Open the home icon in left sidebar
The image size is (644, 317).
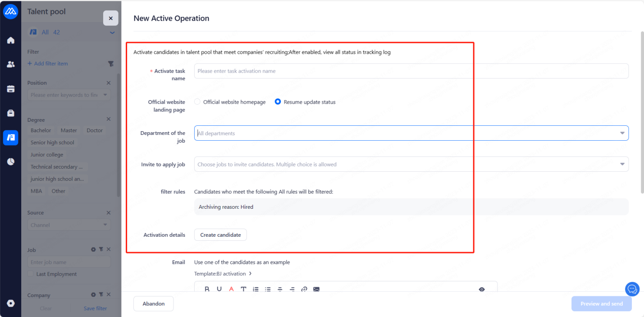(x=11, y=41)
